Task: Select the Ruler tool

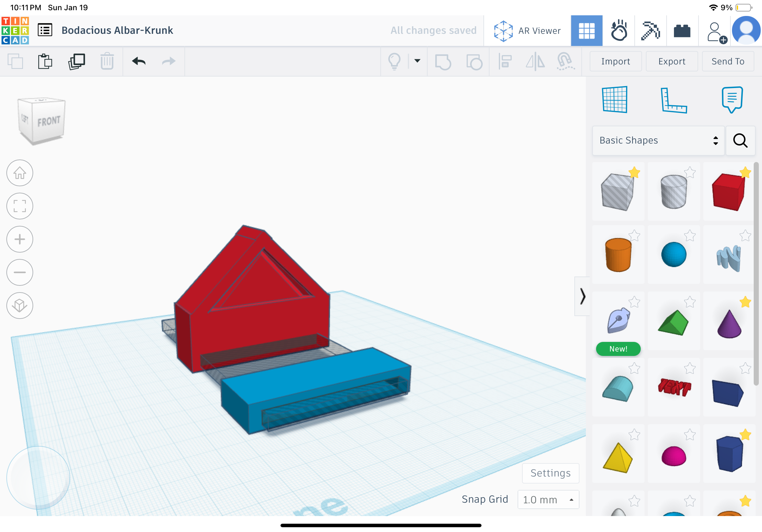Action: 674,100
